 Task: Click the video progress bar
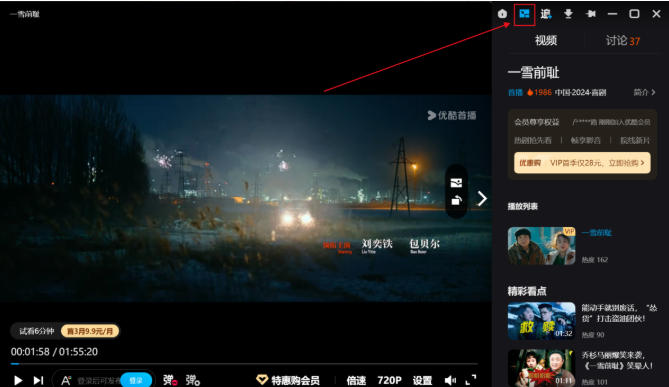click(244, 364)
